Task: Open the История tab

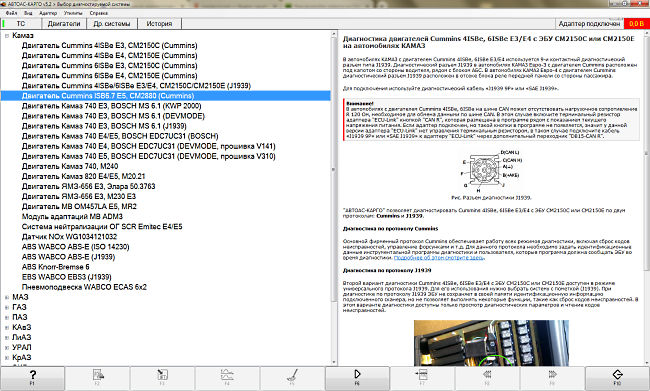Action: click(159, 24)
